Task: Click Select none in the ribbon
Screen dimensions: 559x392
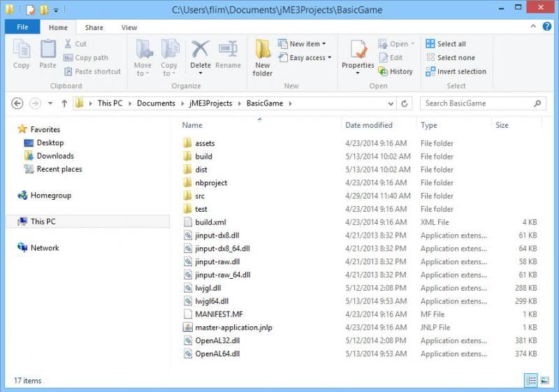Action: [451, 58]
